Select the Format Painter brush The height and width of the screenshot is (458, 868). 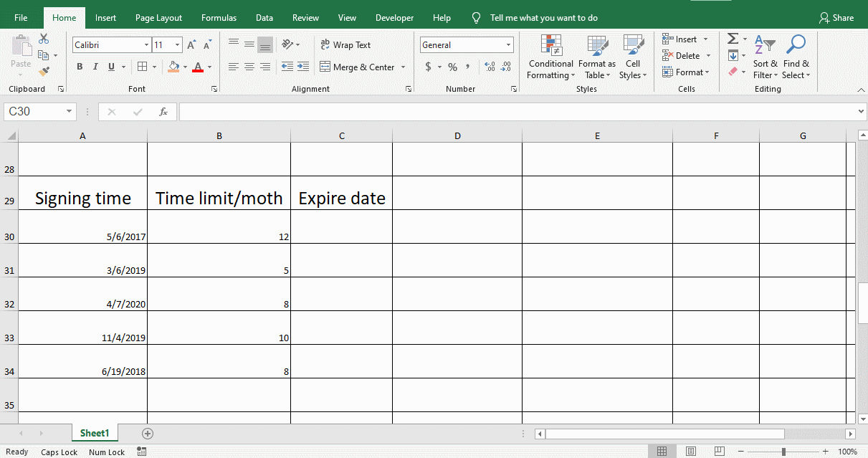point(44,71)
